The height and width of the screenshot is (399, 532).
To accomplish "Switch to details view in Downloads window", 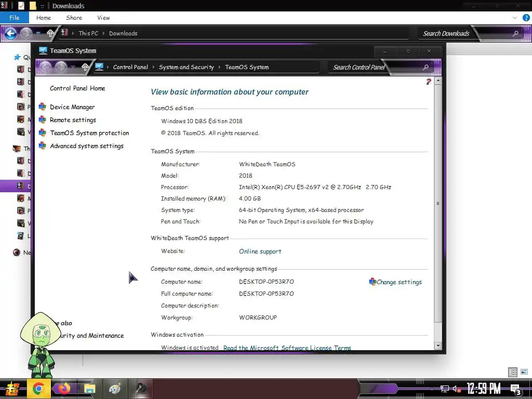I will pyautogui.click(x=513, y=372).
